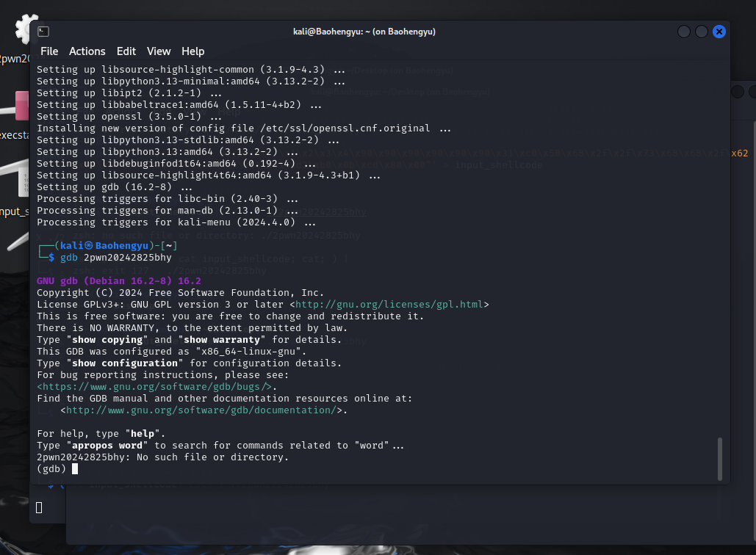Click at the (gdb) prompt cursor
This screenshot has height=555, width=756.
[x=75, y=469]
